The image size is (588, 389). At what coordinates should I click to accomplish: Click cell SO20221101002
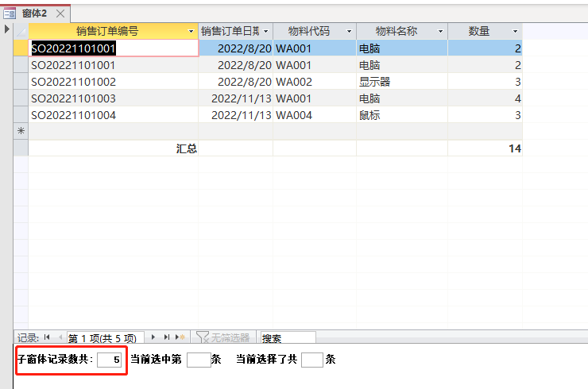114,82
